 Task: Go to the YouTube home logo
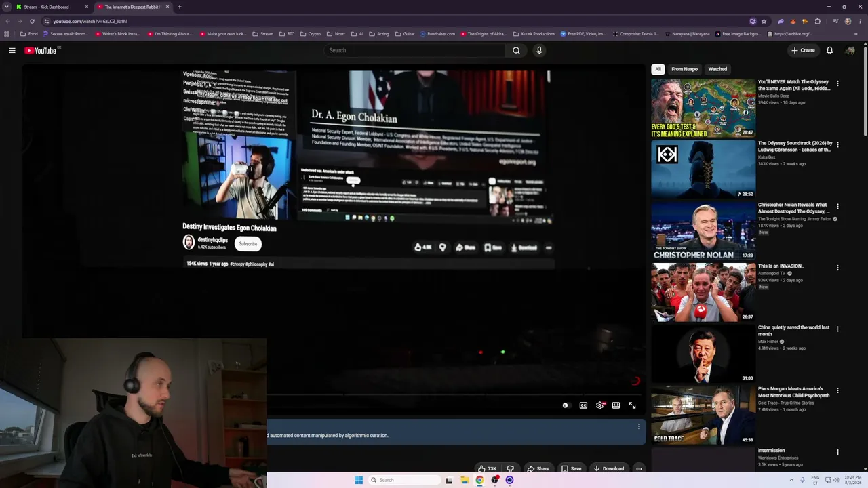(x=41, y=50)
